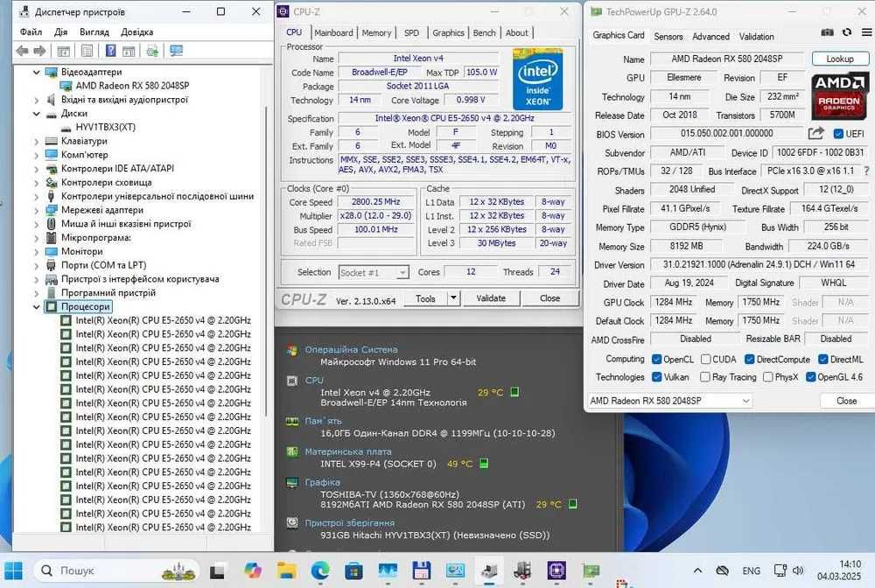Screen dimensions: 875x588
Task: Switch to the Bench tab in CPU-Z
Action: click(484, 33)
